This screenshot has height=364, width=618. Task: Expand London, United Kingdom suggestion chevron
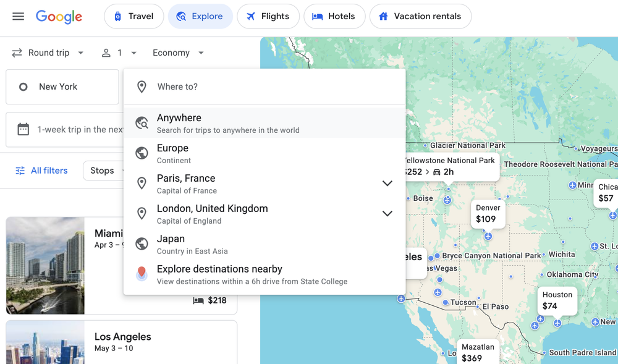[387, 213]
